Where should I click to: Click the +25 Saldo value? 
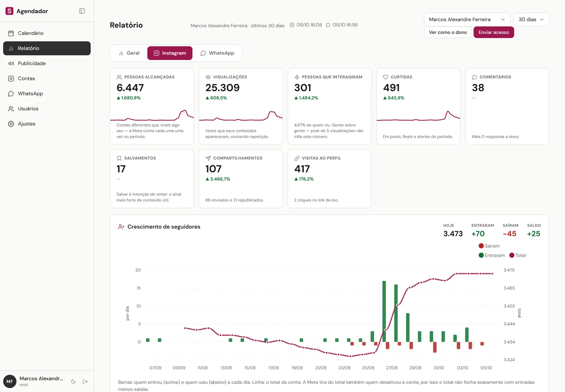coord(534,234)
